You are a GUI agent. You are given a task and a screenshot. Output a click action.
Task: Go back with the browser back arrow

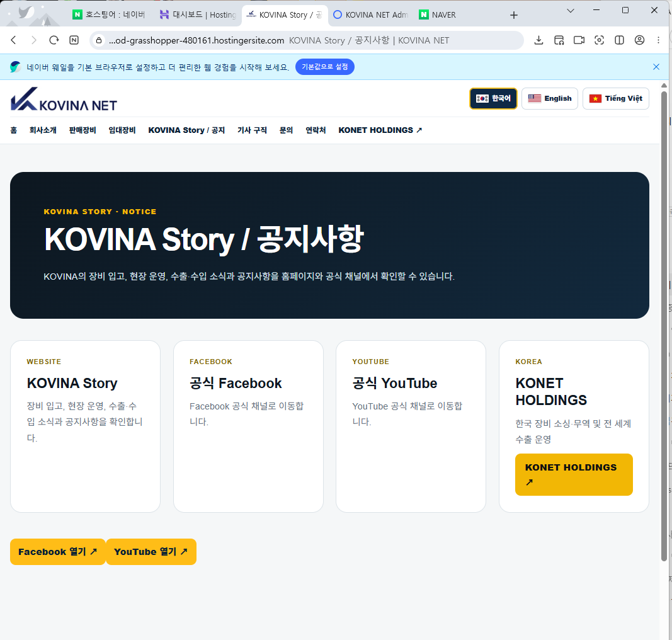tap(14, 40)
